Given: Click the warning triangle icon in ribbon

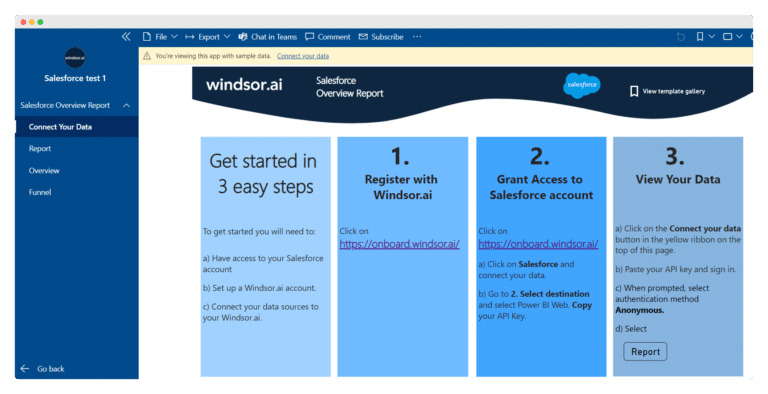Looking at the screenshot, I should click(x=146, y=56).
